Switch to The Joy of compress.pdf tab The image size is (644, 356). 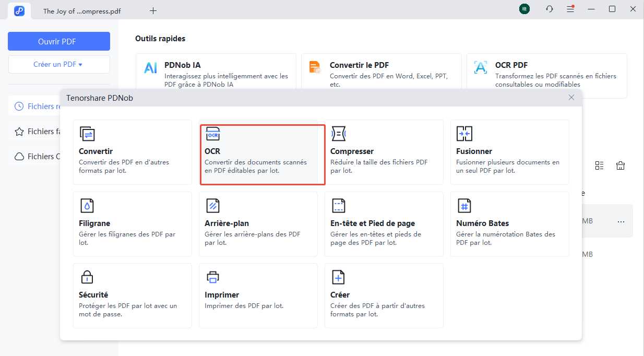coord(82,10)
